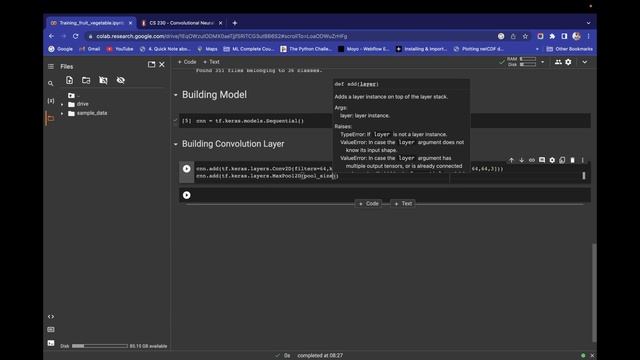Go back in browser history
This screenshot has height=360, width=640.
(x=51, y=36)
